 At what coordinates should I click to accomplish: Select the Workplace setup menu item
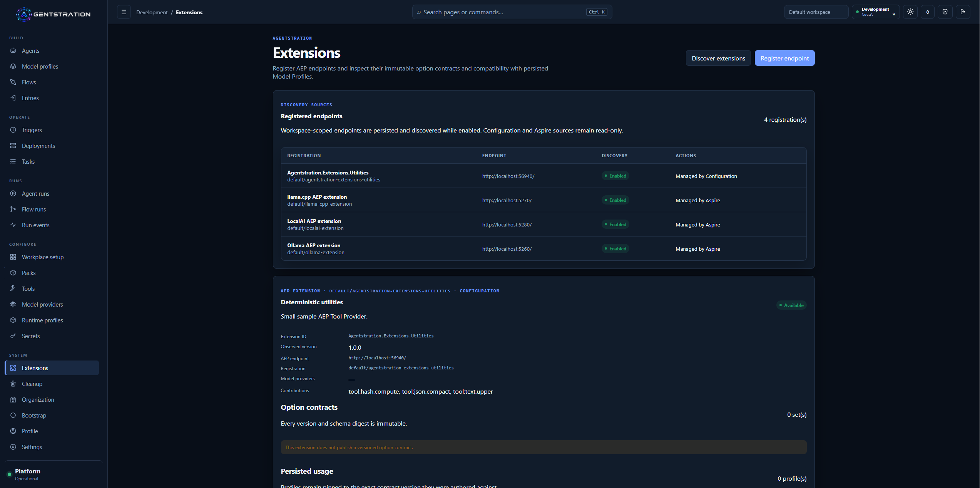pos(52,257)
